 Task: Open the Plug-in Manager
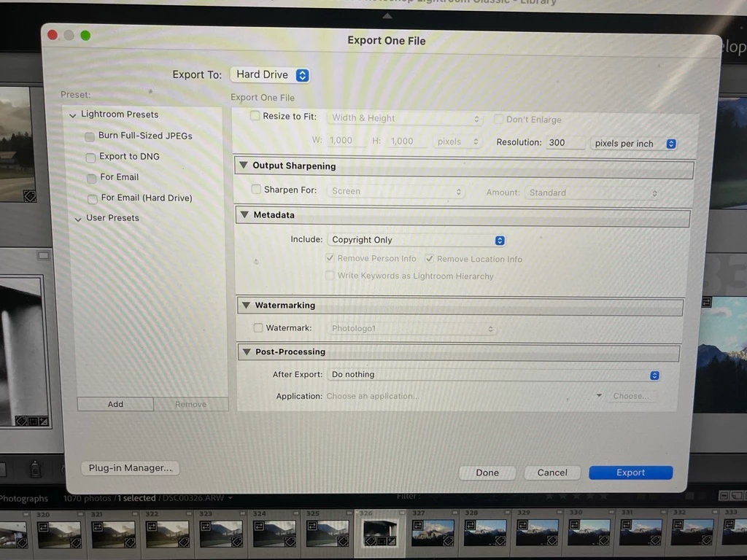(130, 468)
